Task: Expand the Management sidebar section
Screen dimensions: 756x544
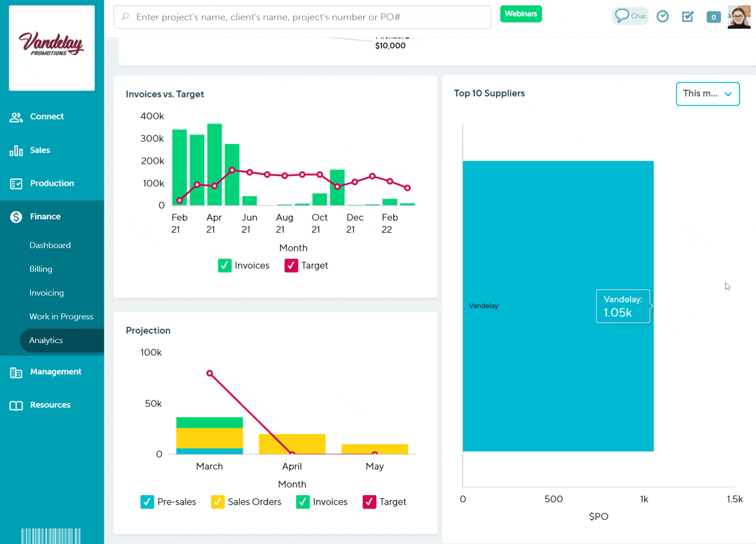Action: click(x=56, y=372)
